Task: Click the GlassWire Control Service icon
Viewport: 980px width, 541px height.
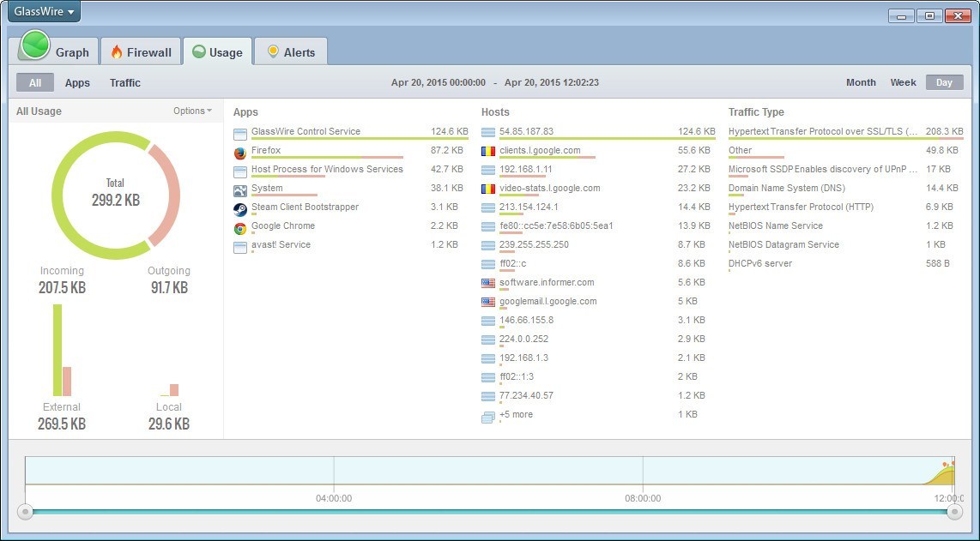Action: (239, 131)
